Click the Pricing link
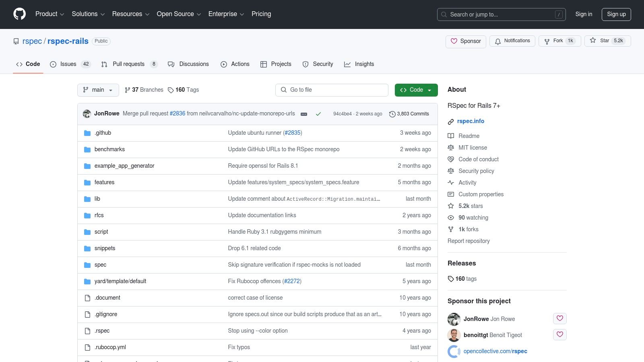644x362 pixels. click(261, 14)
